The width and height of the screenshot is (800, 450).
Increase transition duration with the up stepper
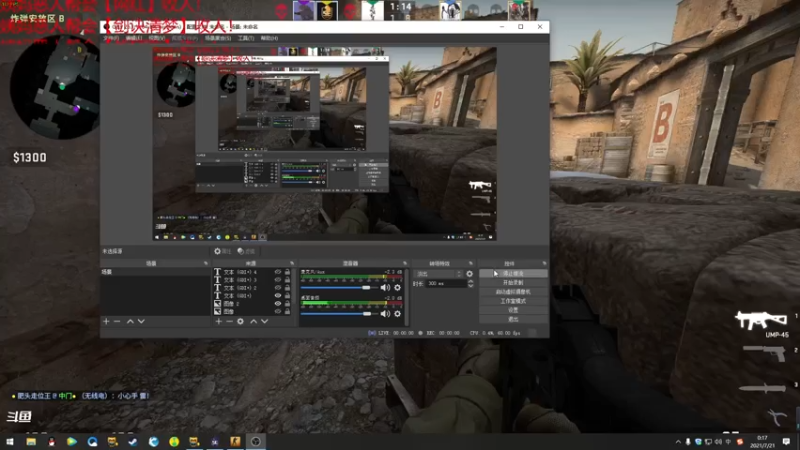470,281
